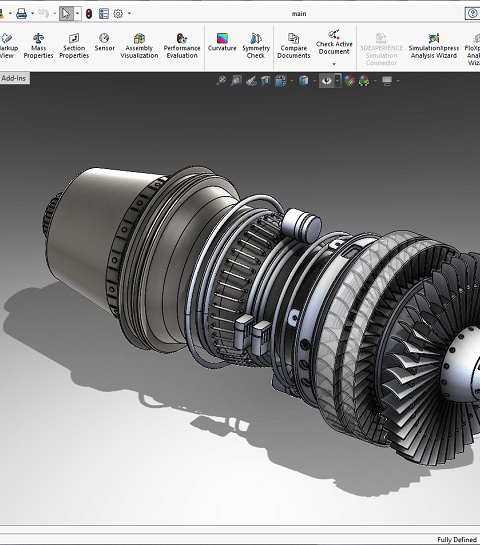The width and height of the screenshot is (480, 545).
Task: Click the Sensor tool icon
Action: click(104, 42)
